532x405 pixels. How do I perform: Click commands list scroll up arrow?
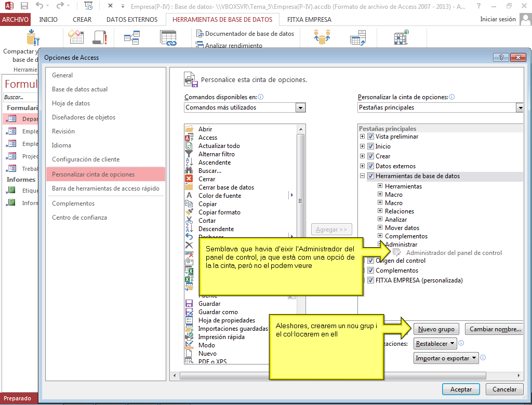301,129
